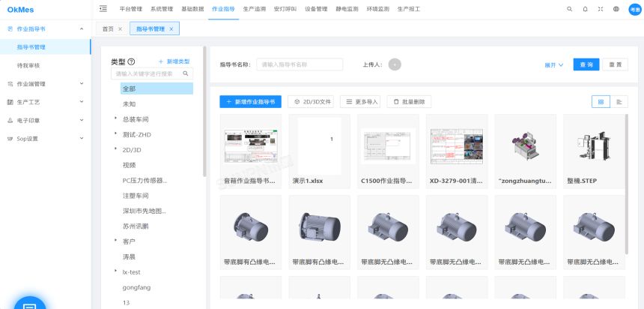
Task: Click the type tree vertical scrollbar
Action: [204, 112]
